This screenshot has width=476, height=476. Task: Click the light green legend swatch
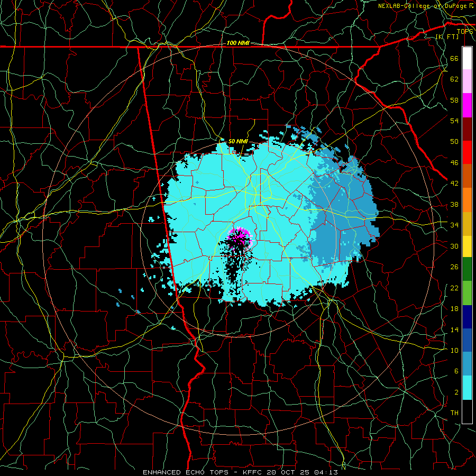pos(467,293)
